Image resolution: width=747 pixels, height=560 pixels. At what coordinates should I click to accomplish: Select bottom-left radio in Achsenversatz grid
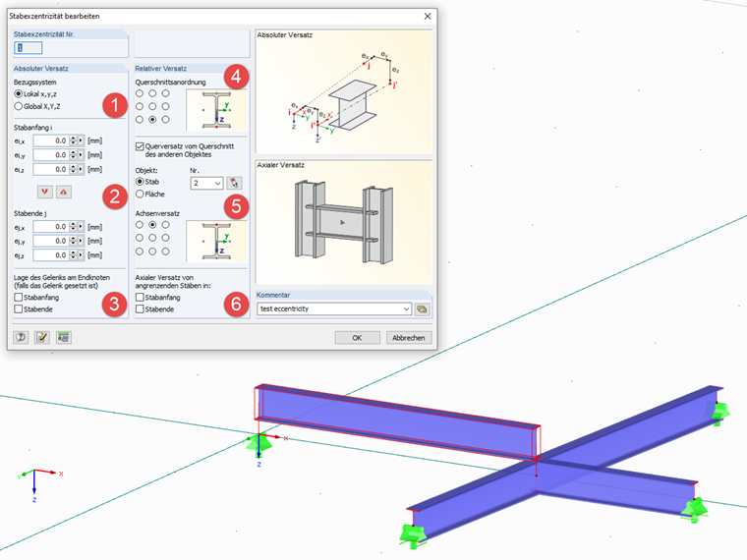pyautogui.click(x=140, y=251)
